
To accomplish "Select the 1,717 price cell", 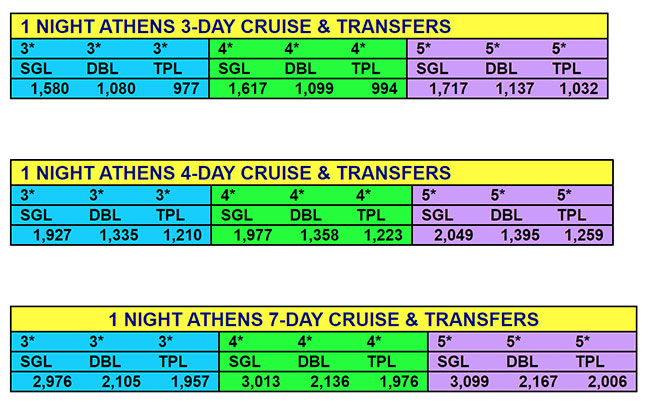I will click(449, 89).
